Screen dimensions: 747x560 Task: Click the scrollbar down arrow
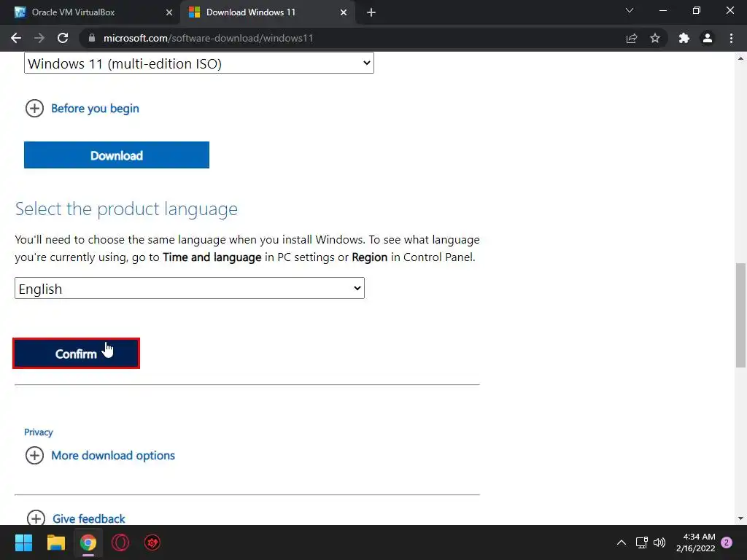(740, 518)
